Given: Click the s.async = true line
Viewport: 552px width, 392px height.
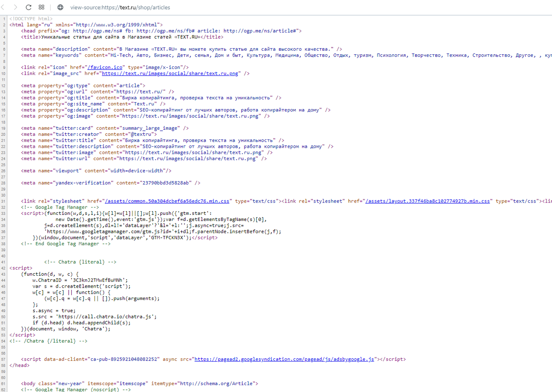Looking at the screenshot, I should (x=54, y=311).
